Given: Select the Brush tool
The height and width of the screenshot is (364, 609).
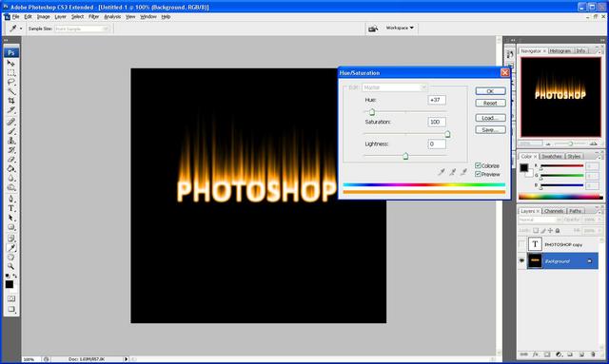Looking at the screenshot, I should click(10, 131).
